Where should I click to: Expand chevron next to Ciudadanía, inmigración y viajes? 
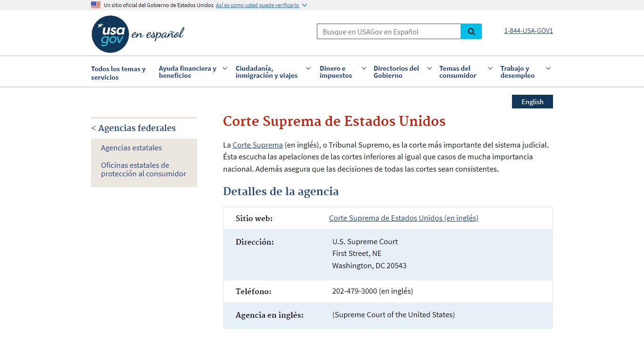(308, 68)
